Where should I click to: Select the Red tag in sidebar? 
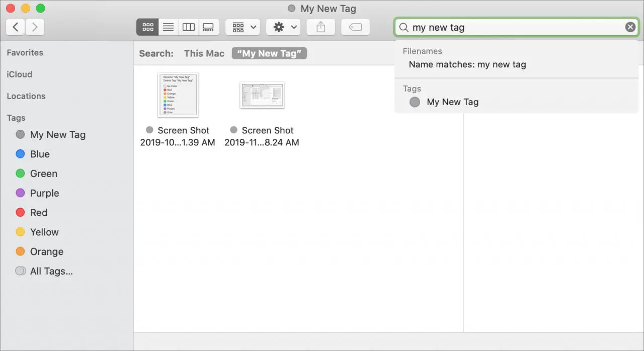pyautogui.click(x=38, y=213)
